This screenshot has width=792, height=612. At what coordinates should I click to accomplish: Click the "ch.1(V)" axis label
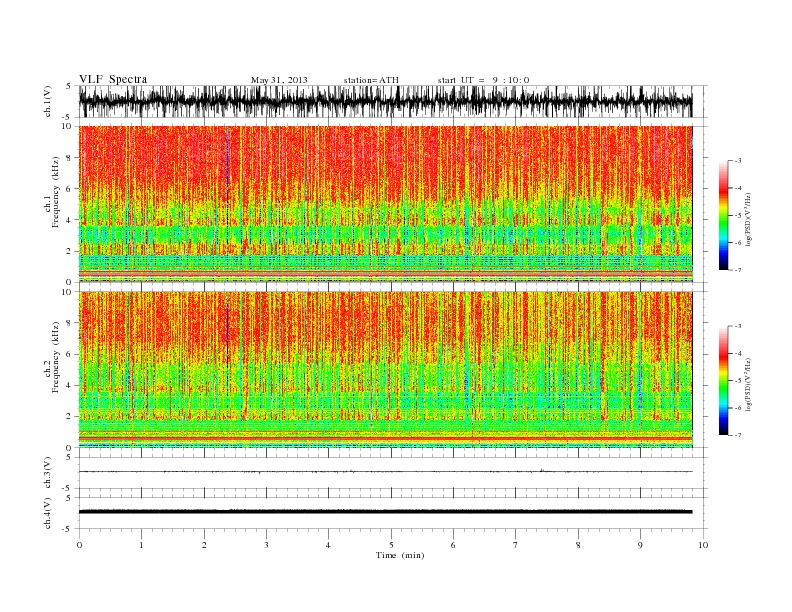pos(48,101)
